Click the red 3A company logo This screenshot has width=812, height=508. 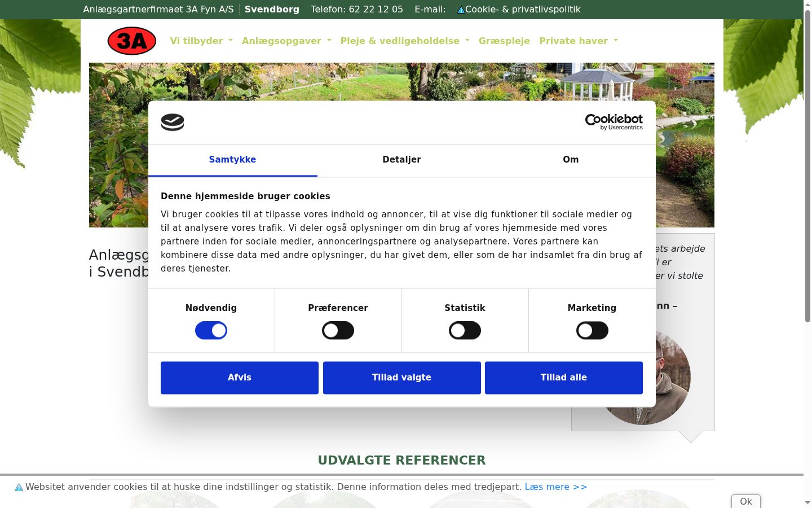tap(132, 41)
